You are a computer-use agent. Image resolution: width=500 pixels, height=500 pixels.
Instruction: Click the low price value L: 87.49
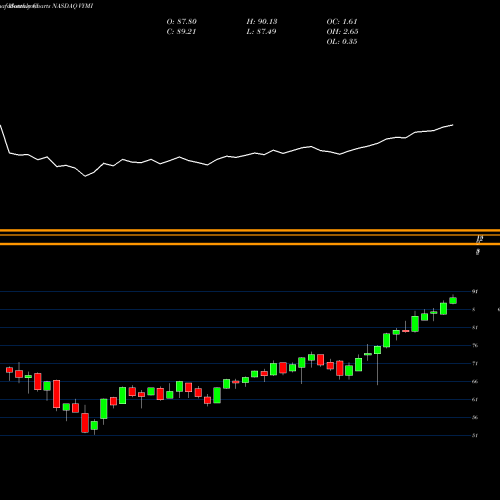pos(261,32)
